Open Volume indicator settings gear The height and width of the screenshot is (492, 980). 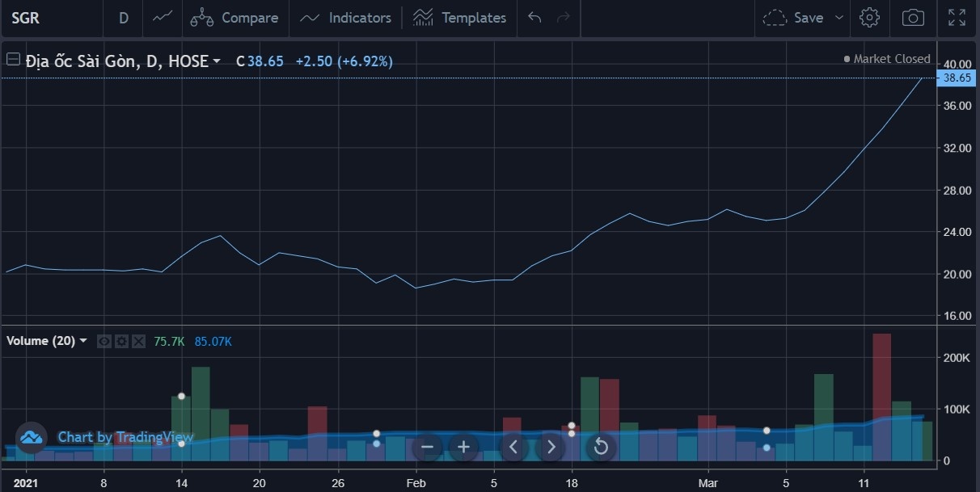(121, 342)
